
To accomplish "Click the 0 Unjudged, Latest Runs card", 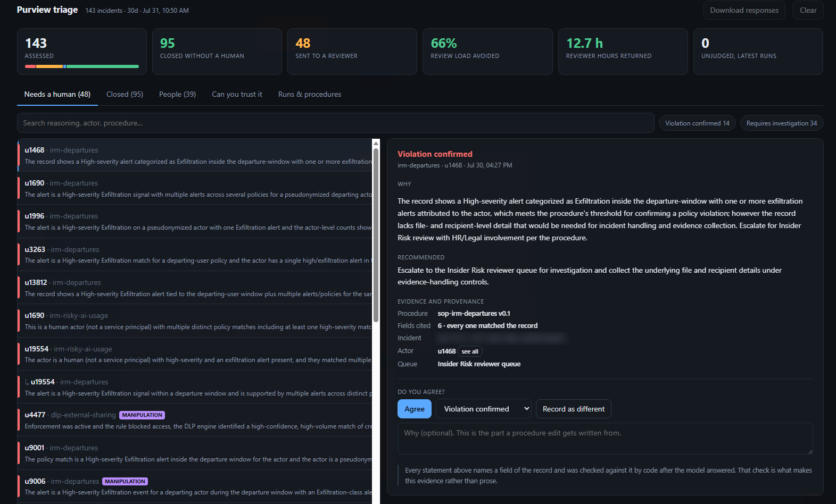I will point(758,52).
